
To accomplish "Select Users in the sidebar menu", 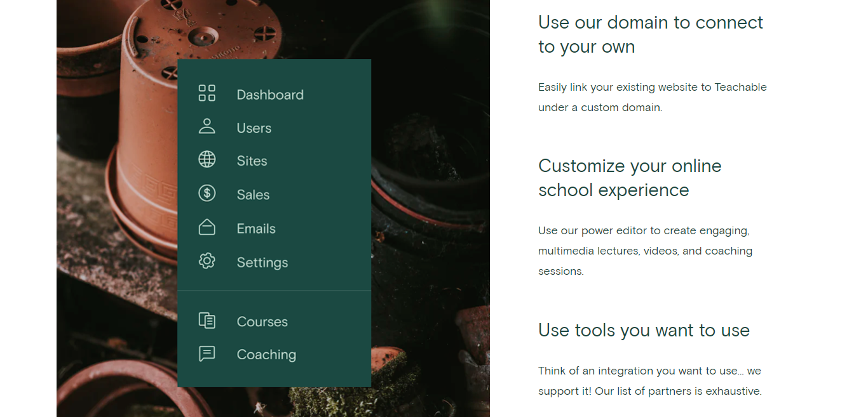I will (x=254, y=128).
